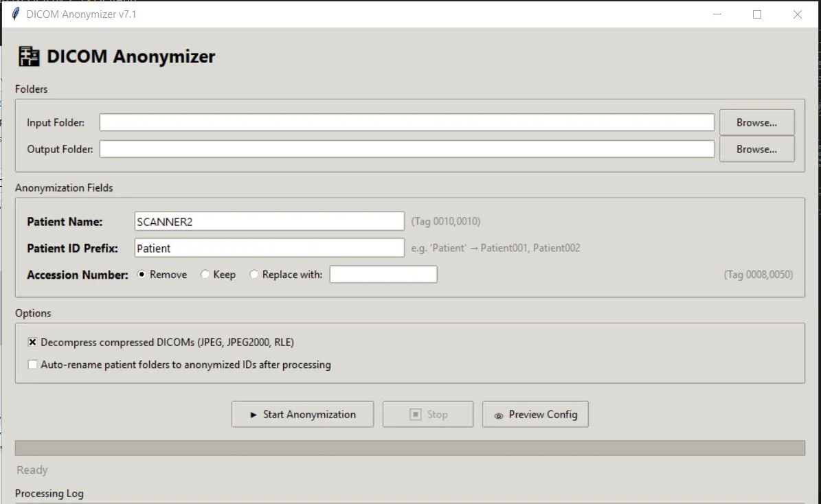Click the Ready status text
The height and width of the screenshot is (504, 821).
pyautogui.click(x=32, y=470)
